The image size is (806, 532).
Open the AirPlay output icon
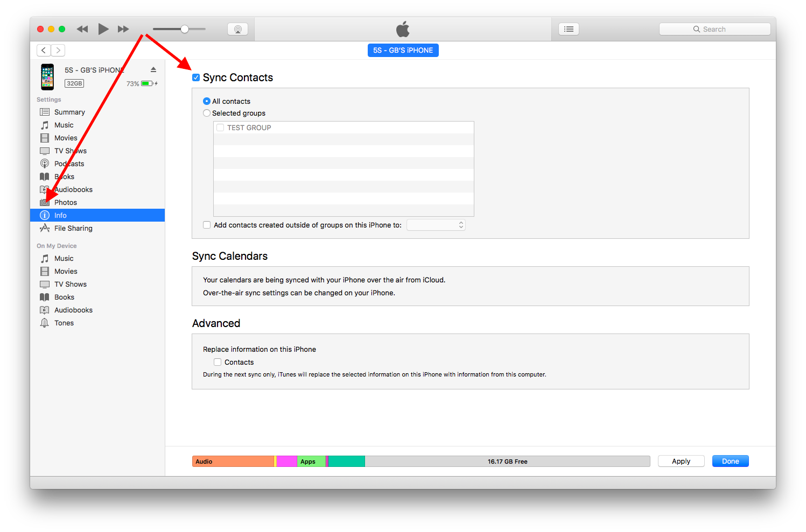[x=237, y=29]
